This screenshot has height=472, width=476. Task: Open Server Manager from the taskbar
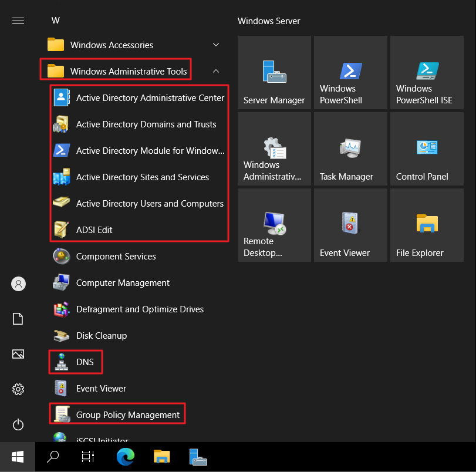pos(198,457)
